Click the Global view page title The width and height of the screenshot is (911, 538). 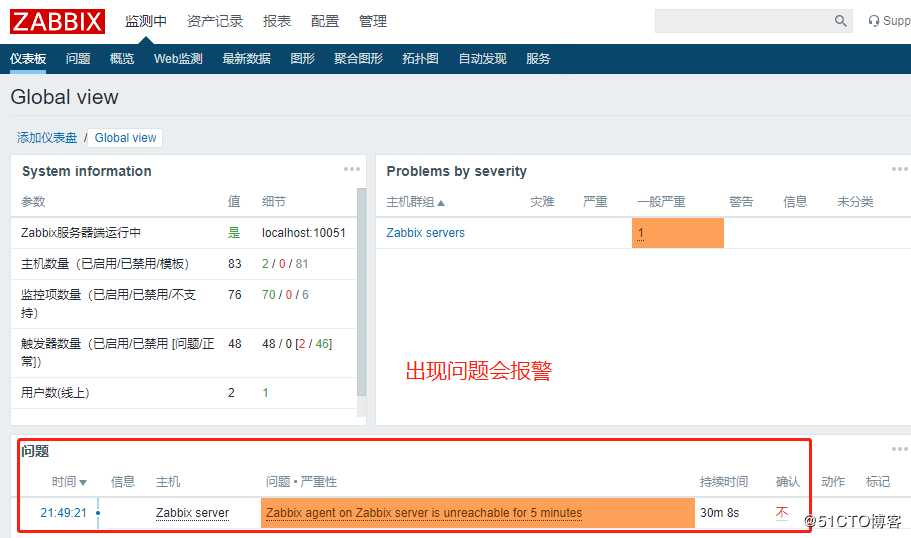point(64,97)
